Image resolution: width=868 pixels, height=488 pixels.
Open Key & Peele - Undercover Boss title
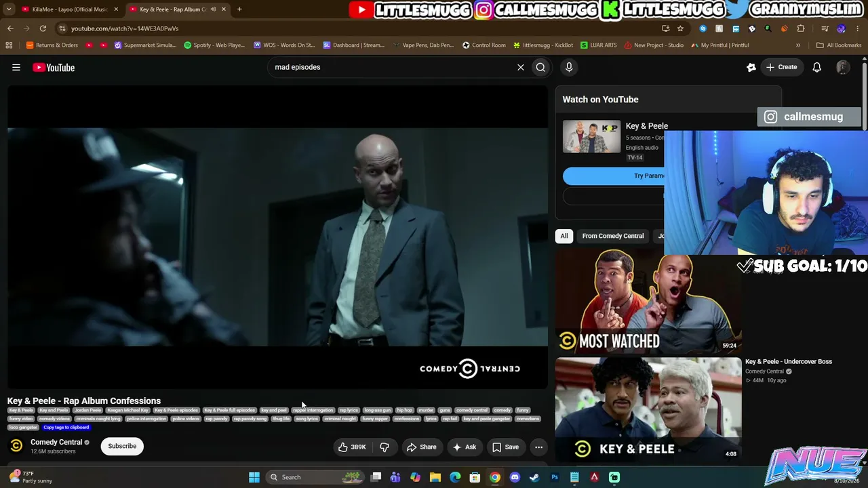click(x=789, y=362)
